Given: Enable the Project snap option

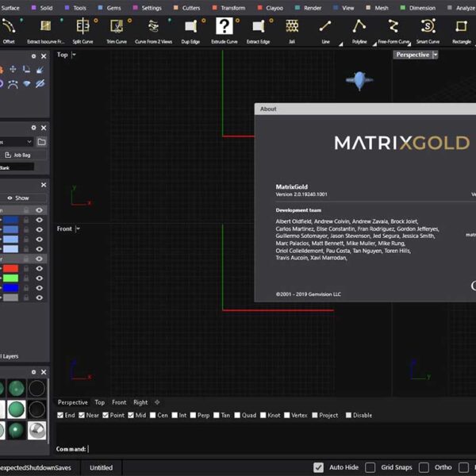Looking at the screenshot, I should [315, 415].
